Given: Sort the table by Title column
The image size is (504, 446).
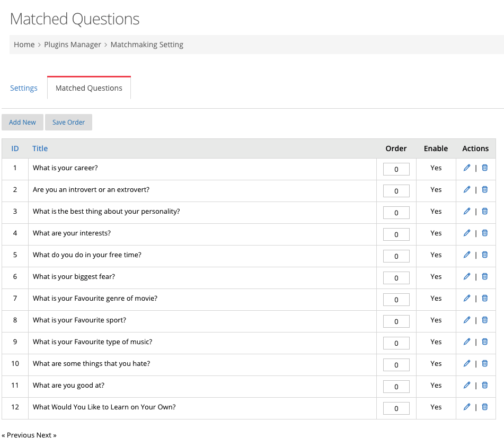Looking at the screenshot, I should click(40, 148).
